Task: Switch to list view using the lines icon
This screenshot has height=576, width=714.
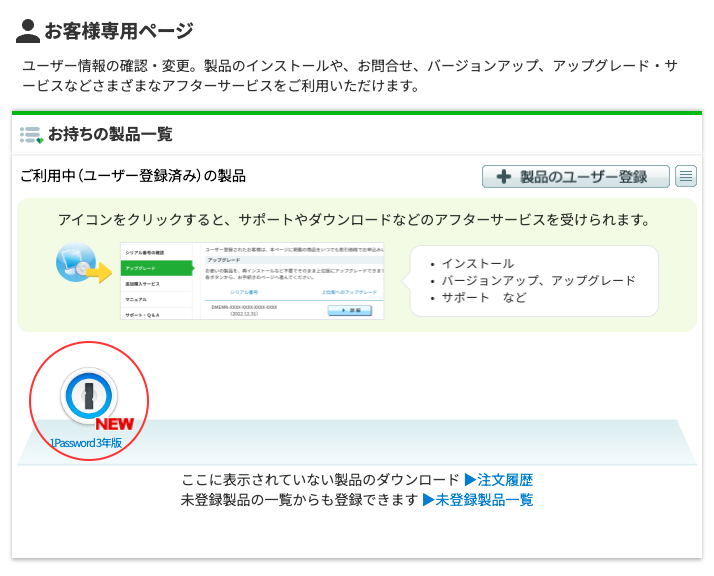Action: [x=685, y=177]
